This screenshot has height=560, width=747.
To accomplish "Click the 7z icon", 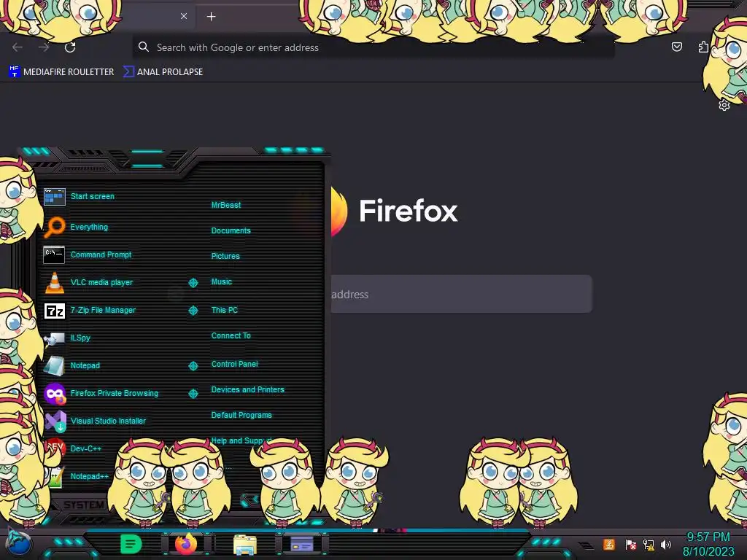I will pyautogui.click(x=54, y=311).
